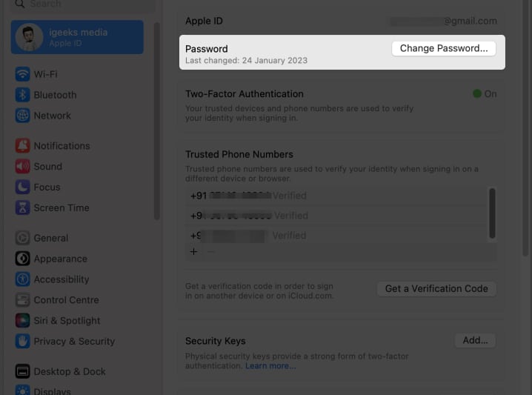Image resolution: width=532 pixels, height=395 pixels.
Task: Open Focus moon icon
Action: (22, 187)
